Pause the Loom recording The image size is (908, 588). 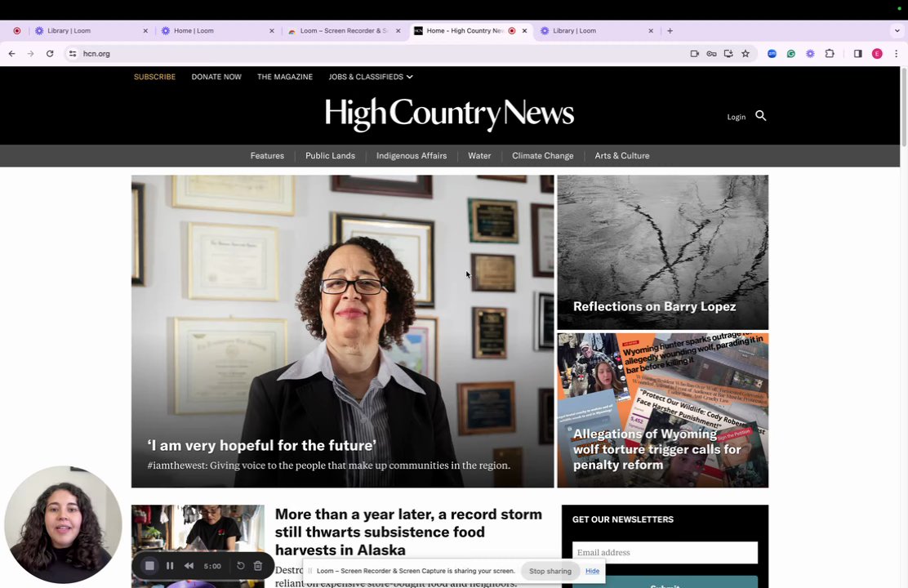(170, 566)
